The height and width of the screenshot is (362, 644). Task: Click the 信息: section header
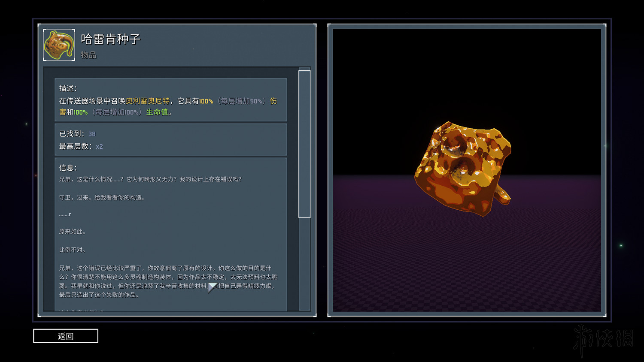[68, 168]
